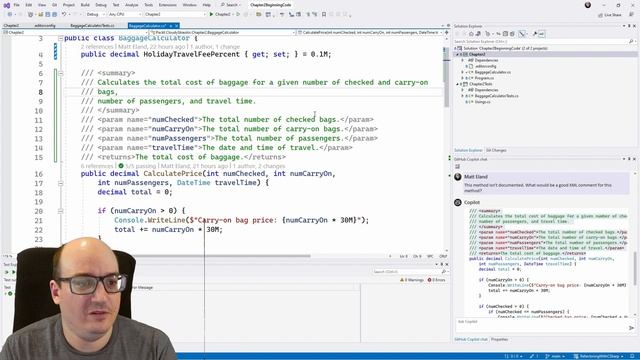Send the Copilot chat message arrow
This screenshot has width=640, height=360.
coord(631,328)
